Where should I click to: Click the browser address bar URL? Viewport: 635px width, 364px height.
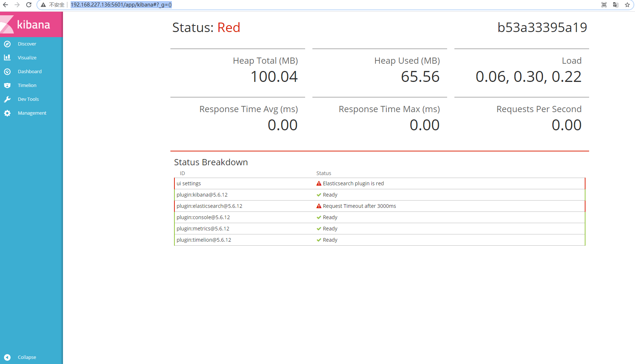(121, 5)
